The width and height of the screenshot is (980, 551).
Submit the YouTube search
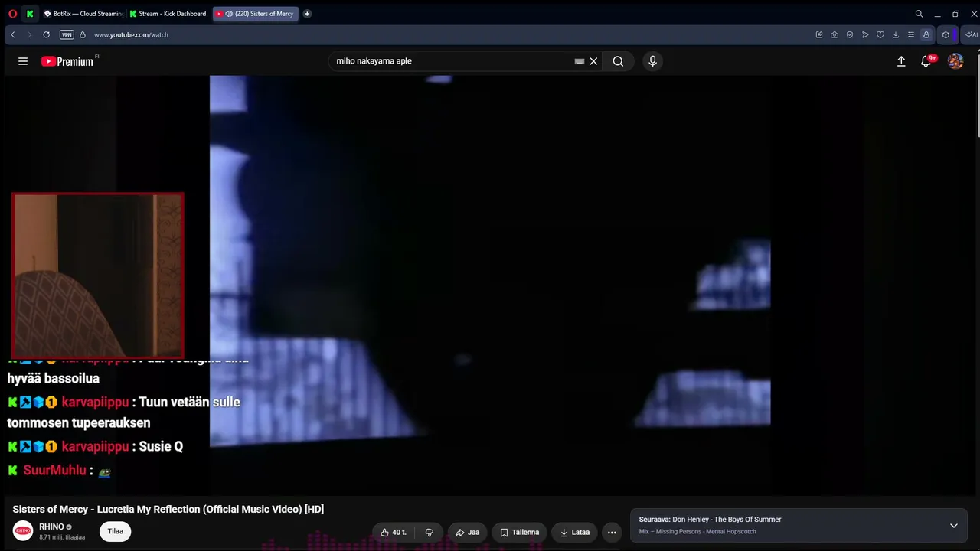(x=618, y=61)
